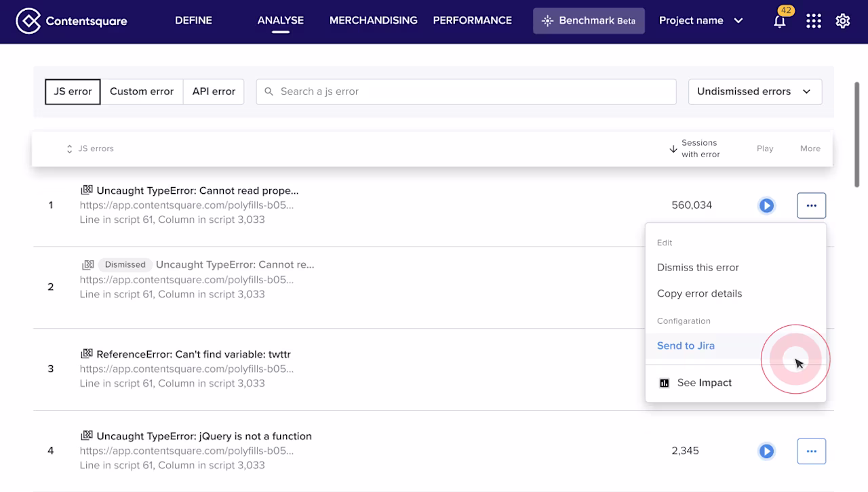
Task: Go to the ANALYSE tab
Action: point(280,20)
